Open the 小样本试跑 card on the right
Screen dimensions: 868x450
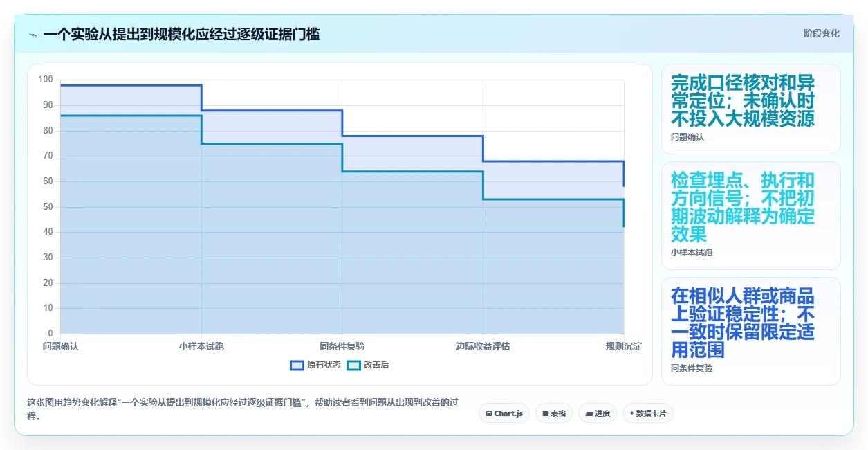(751, 216)
